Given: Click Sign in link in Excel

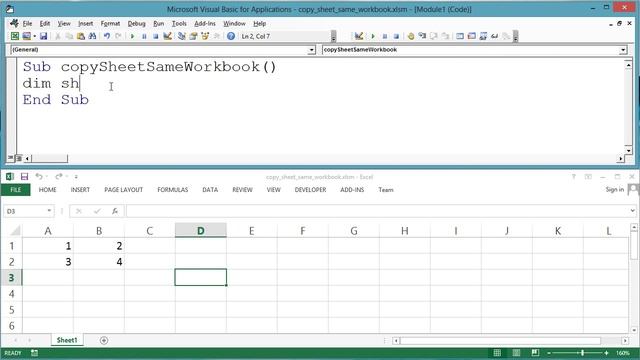Looking at the screenshot, I should (614, 189).
